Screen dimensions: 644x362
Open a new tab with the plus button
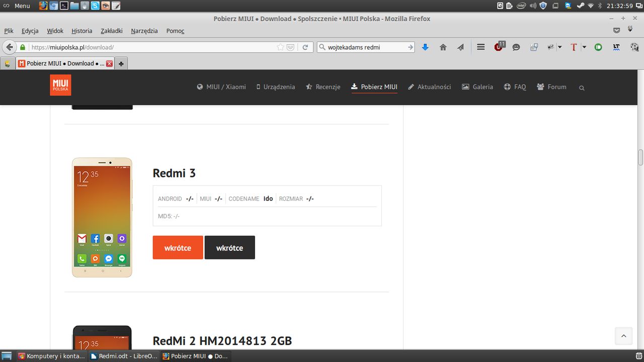(121, 64)
